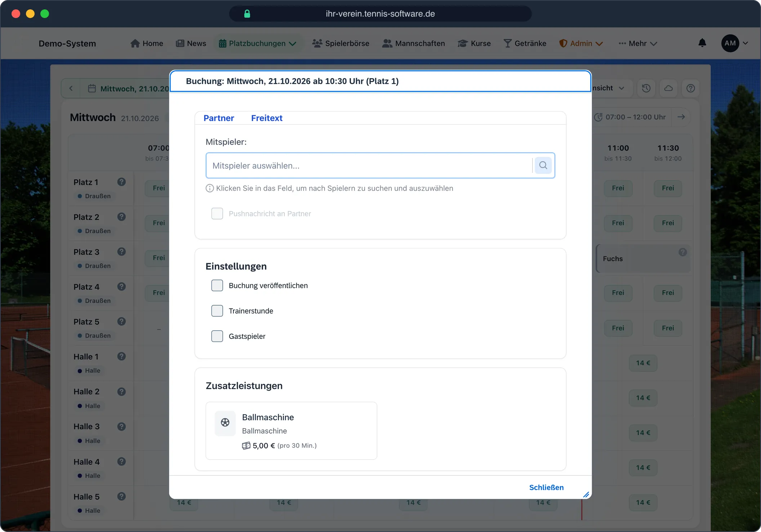Open the News link
Image resolution: width=761 pixels, height=532 pixels.
click(191, 43)
